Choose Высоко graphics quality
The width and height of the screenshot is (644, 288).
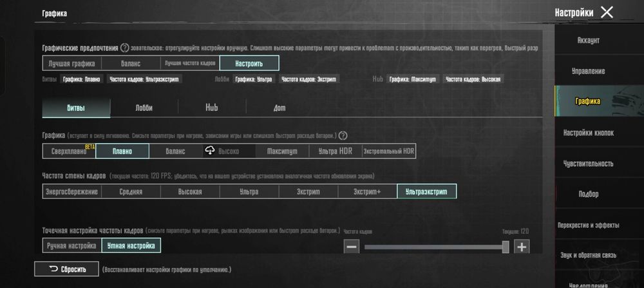(x=229, y=151)
